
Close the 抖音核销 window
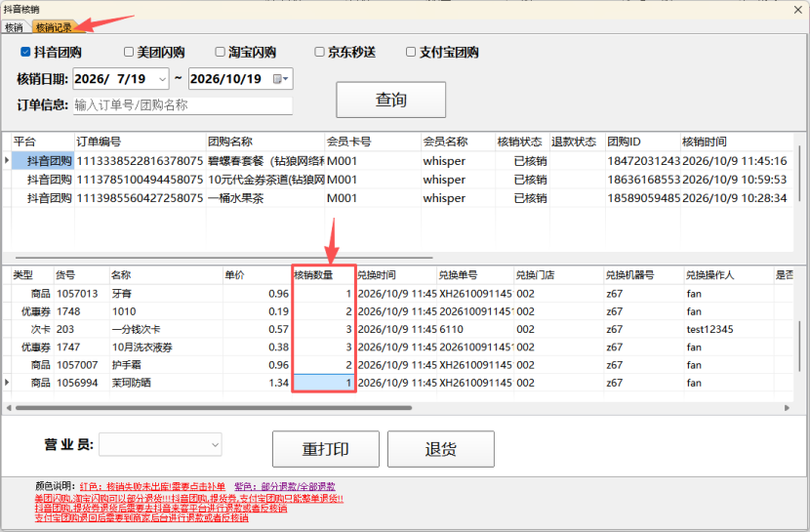pos(797,10)
